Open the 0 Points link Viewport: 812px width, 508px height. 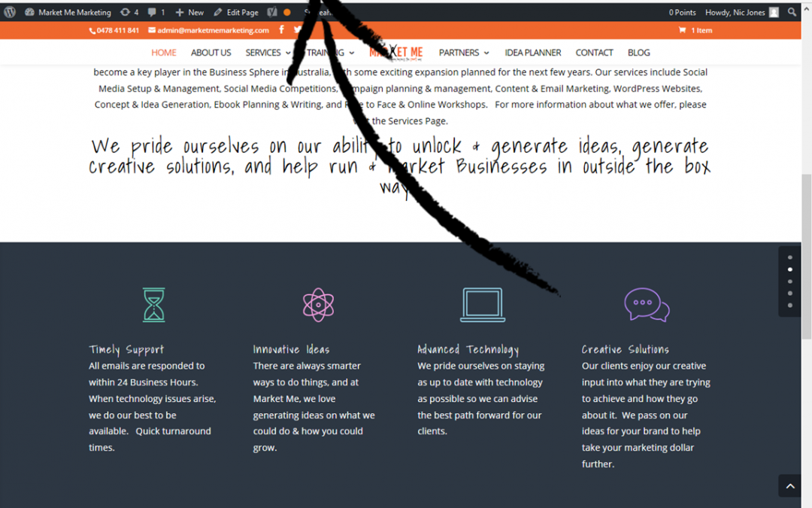click(x=682, y=12)
